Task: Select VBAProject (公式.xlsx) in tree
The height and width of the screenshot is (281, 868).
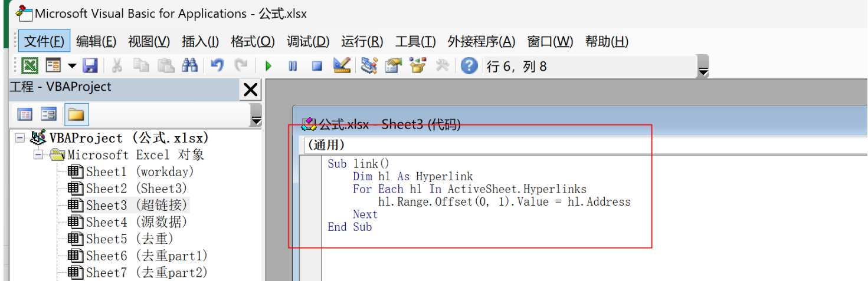Action: pos(130,138)
